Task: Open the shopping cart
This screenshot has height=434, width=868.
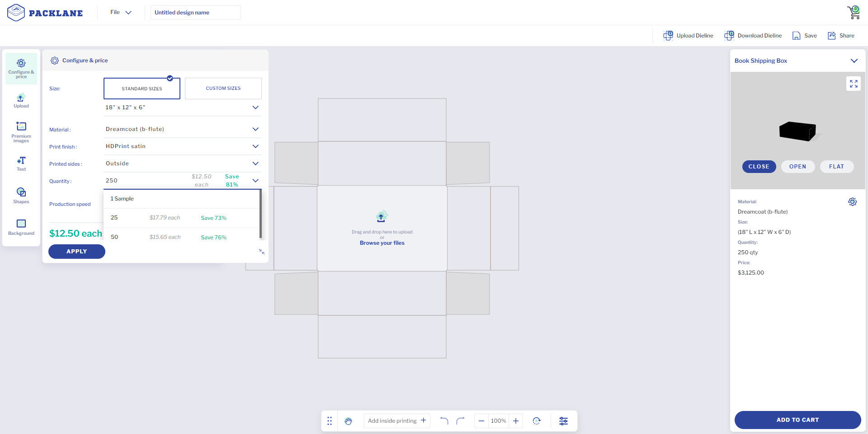Action: pos(854,12)
